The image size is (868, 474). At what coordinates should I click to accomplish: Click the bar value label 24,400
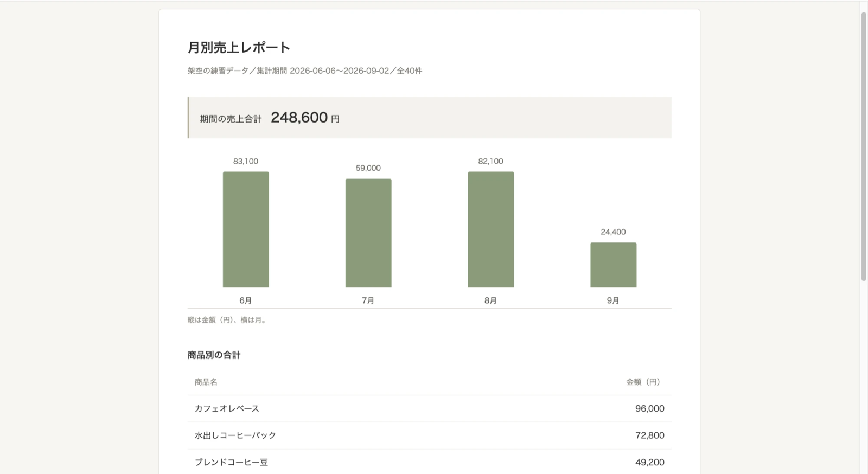click(x=614, y=232)
